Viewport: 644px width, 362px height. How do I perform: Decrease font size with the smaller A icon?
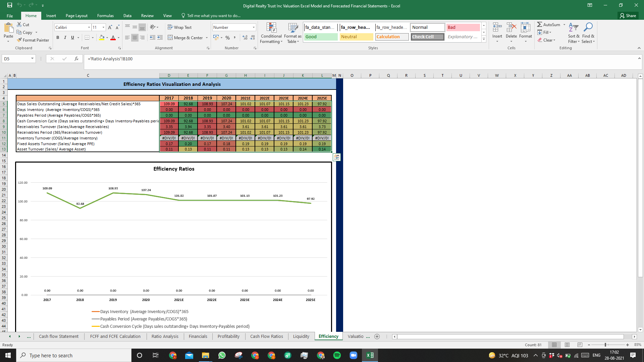[x=117, y=27]
